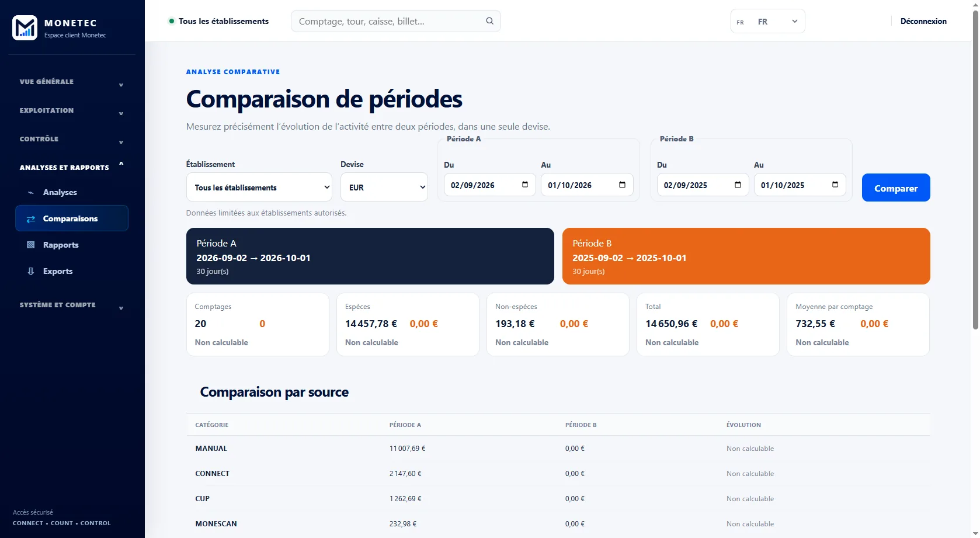Click the Monetec logo icon
Viewport: 980px width, 538px height.
coord(25,27)
